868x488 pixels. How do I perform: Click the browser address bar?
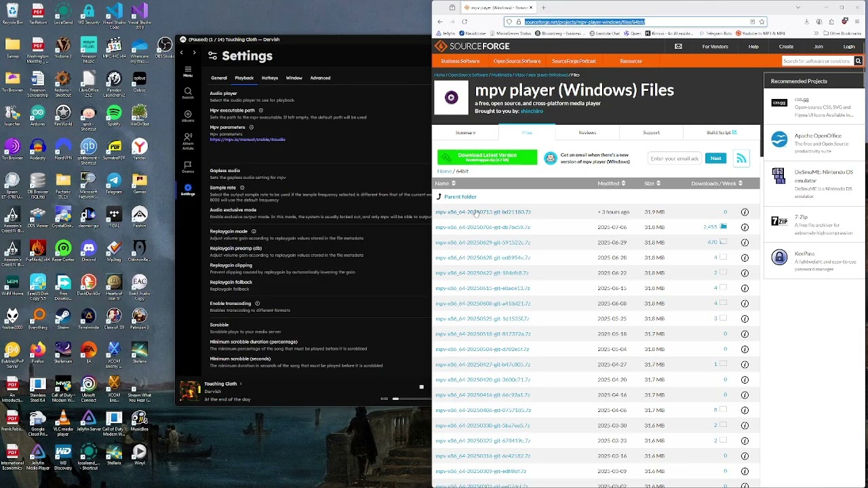click(x=634, y=22)
